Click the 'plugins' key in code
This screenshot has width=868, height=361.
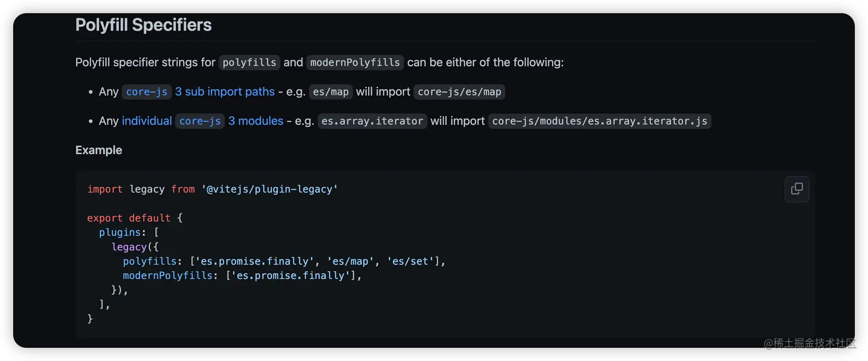click(x=119, y=232)
